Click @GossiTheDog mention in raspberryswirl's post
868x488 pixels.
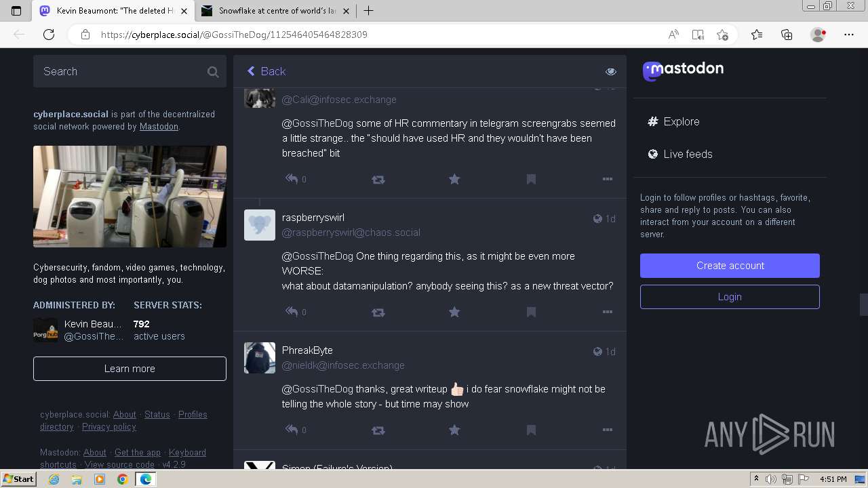[x=317, y=256]
